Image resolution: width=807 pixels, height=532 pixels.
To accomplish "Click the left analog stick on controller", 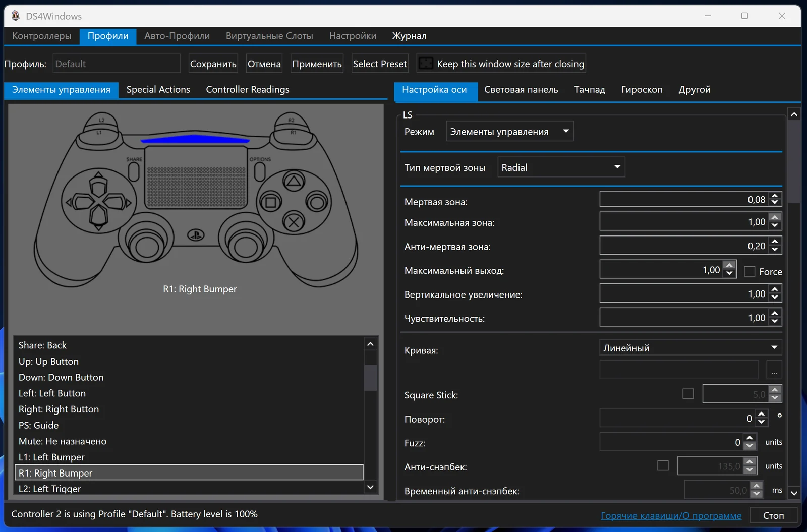I will [x=147, y=246].
